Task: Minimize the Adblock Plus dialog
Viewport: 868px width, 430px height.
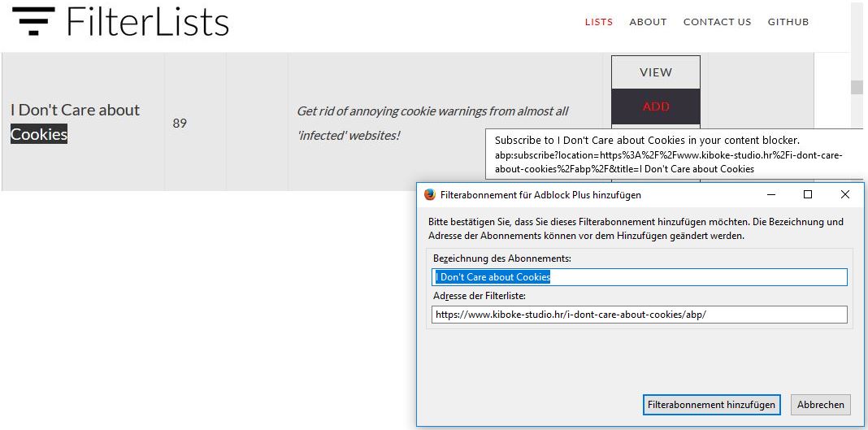Action: [x=771, y=194]
